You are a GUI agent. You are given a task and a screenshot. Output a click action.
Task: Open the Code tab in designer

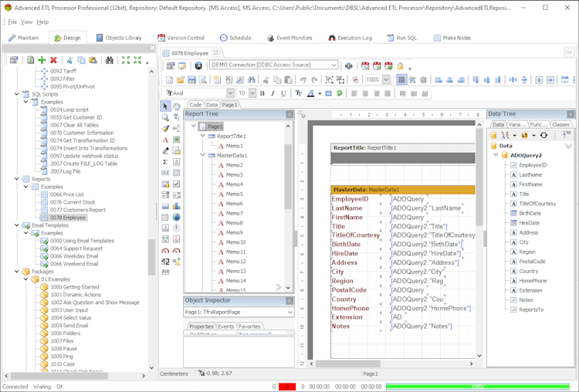195,104
